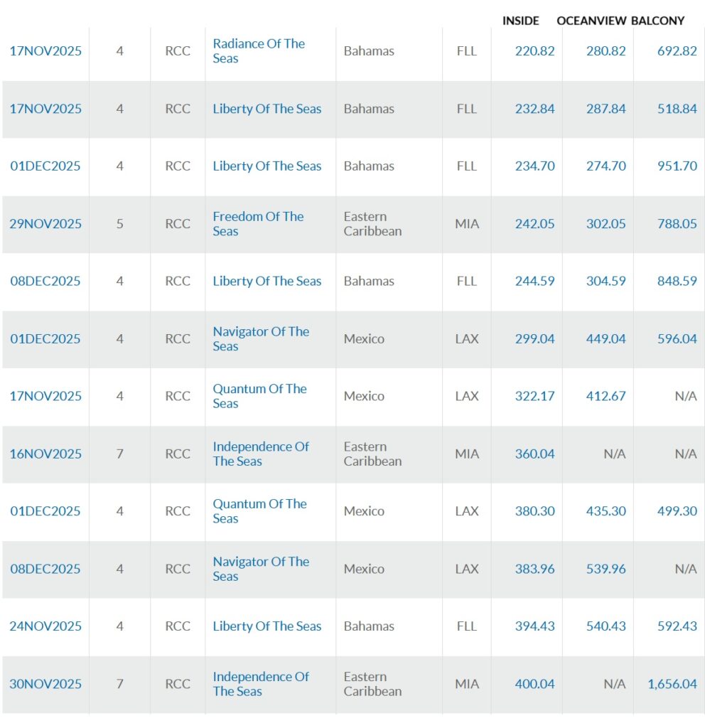Click the OCEANVIEW column header
705x728 pixels.
(591, 21)
